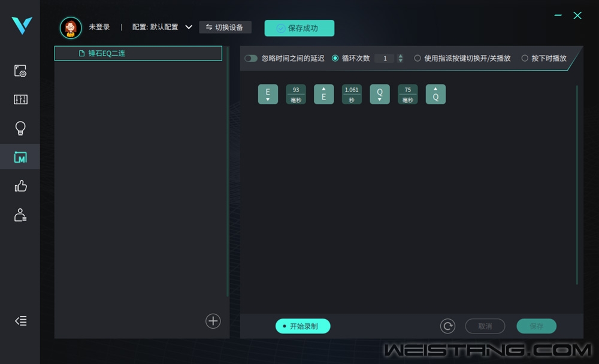Open the thumbs-up recommendations sidebar icon
The image size is (599, 364).
click(20, 186)
